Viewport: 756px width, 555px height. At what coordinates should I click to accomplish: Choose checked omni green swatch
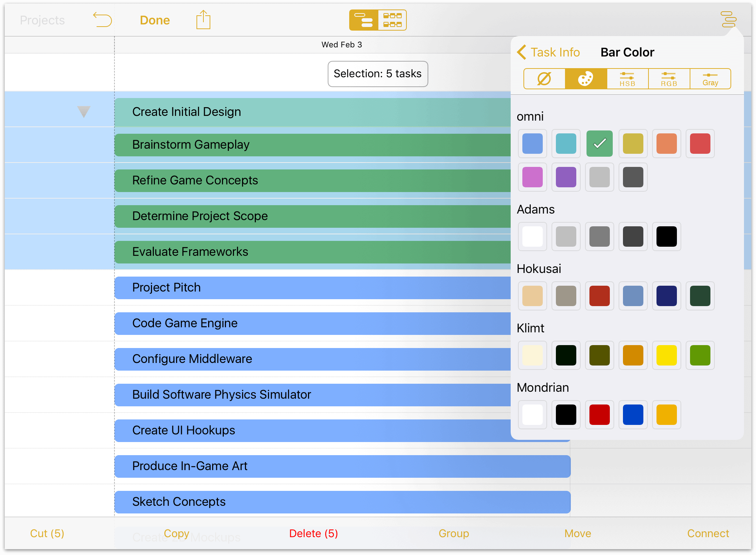pyautogui.click(x=600, y=144)
